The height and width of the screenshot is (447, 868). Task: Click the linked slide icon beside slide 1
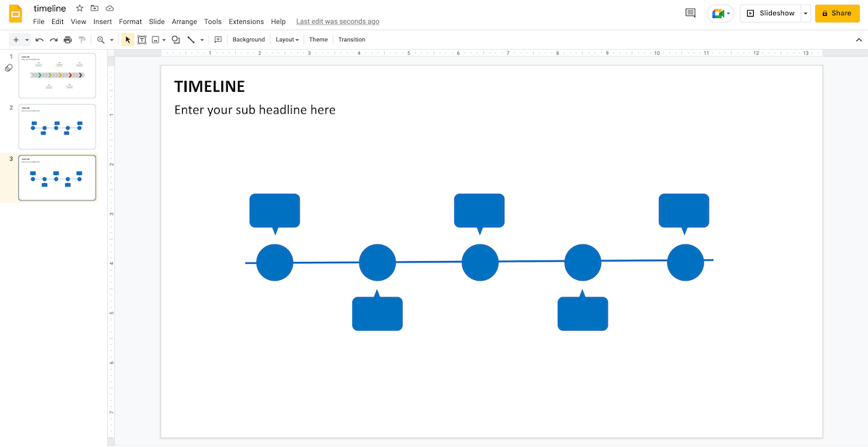[x=9, y=68]
